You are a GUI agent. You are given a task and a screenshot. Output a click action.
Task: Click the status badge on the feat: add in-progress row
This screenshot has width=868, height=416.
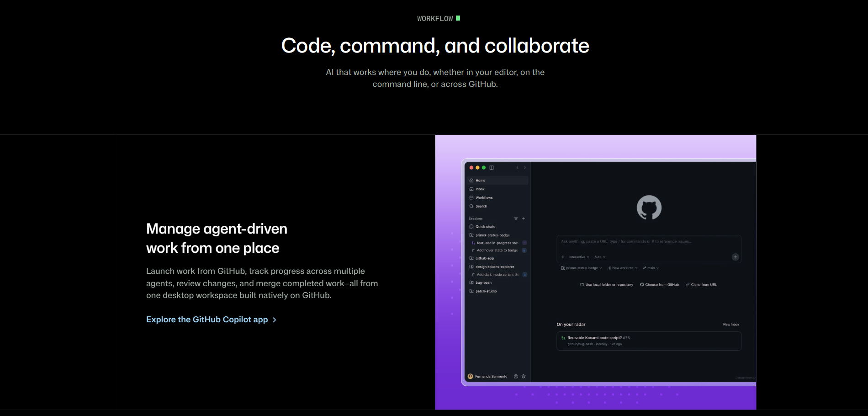[524, 243]
